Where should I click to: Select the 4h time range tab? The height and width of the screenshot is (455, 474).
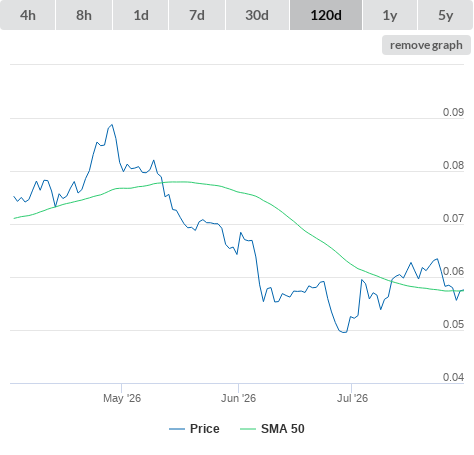point(28,15)
